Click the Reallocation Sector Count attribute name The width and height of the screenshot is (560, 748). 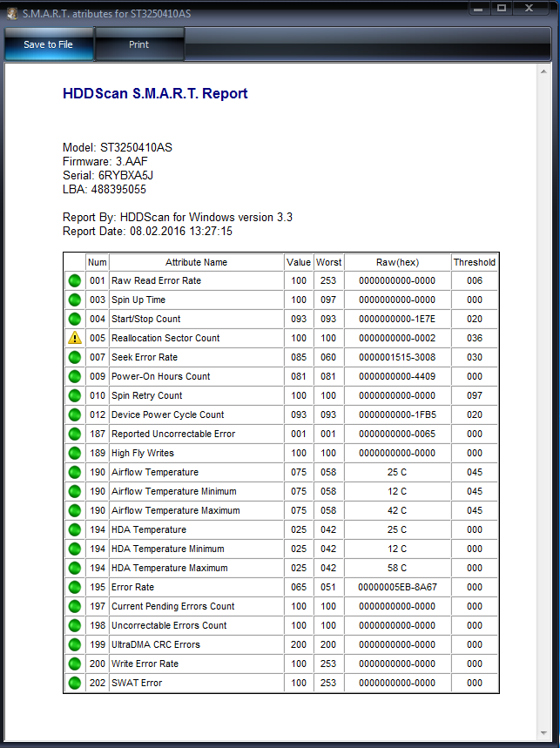[165, 338]
